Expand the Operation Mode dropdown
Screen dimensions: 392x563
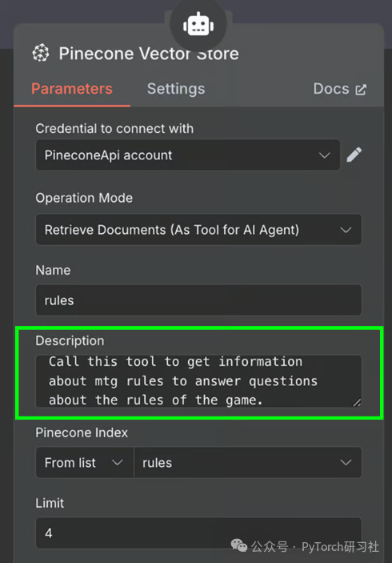[x=198, y=230]
